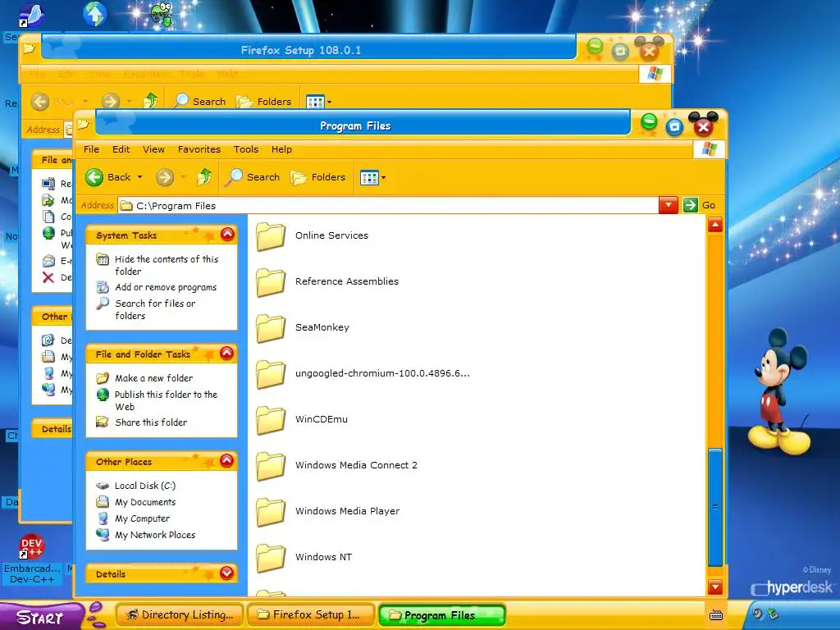Viewport: 840px width, 630px height.
Task: Click Share this folder link
Action: pos(151,422)
